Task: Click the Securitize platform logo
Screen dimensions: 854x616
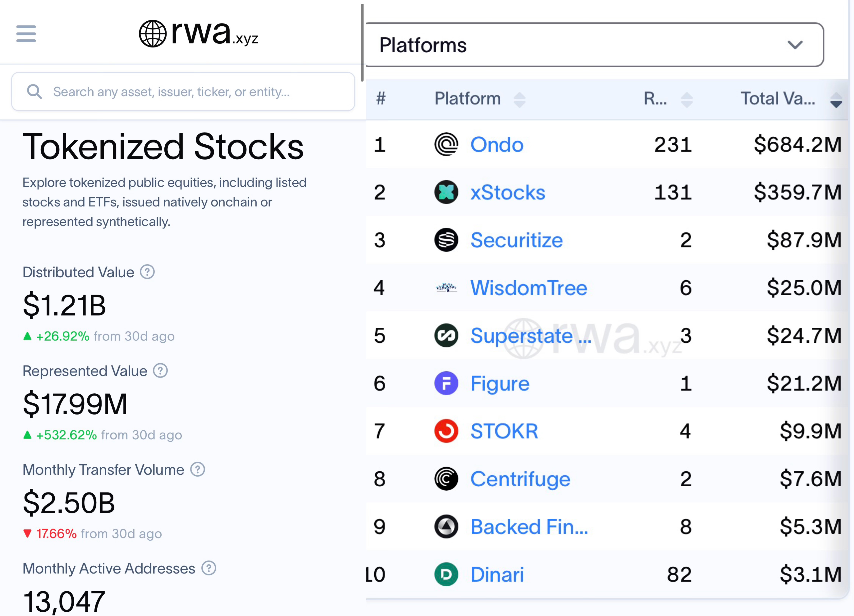Action: [446, 240]
